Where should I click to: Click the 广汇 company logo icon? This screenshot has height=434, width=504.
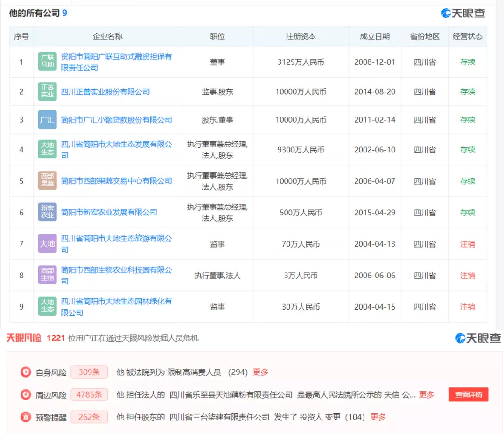point(47,120)
